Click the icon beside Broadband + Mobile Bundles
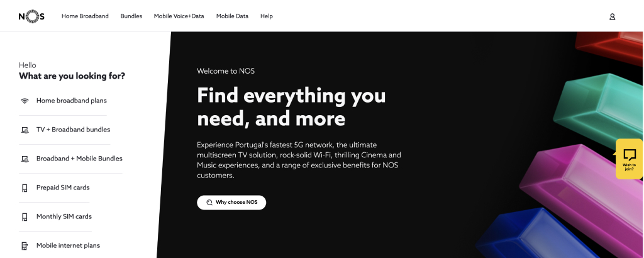The image size is (644, 258). [25, 159]
